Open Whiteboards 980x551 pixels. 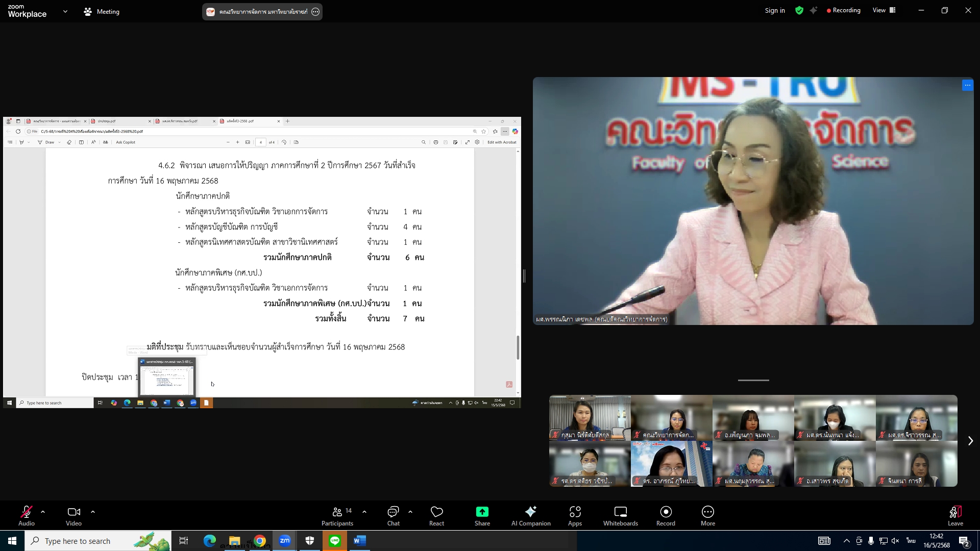coord(620,515)
